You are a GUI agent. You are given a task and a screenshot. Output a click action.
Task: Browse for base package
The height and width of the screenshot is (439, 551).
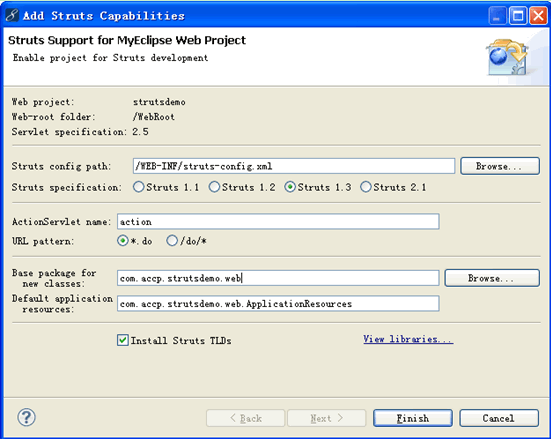pos(492,278)
